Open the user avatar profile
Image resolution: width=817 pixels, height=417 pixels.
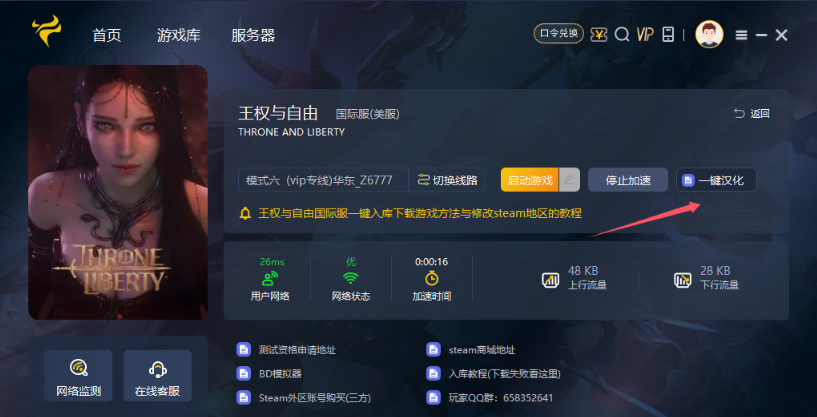coord(709,34)
